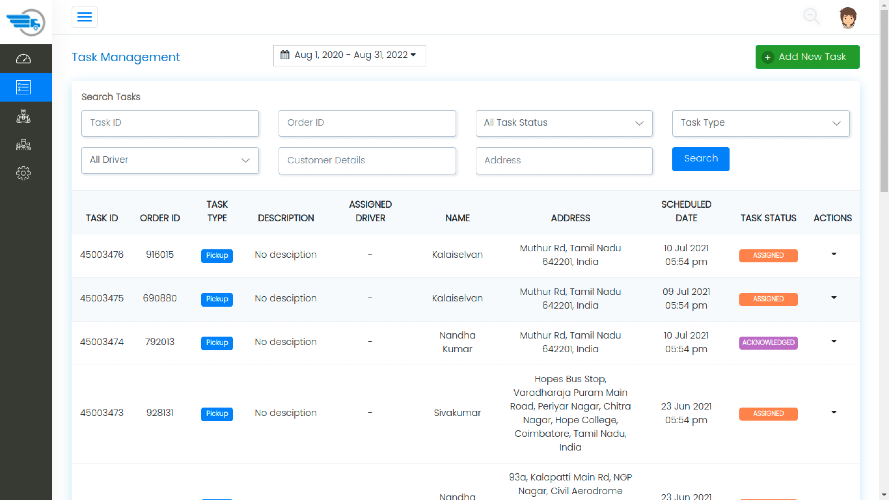This screenshot has height=500, width=889.
Task: Click the Hopes Bus Stop address cell
Action: 570,413
